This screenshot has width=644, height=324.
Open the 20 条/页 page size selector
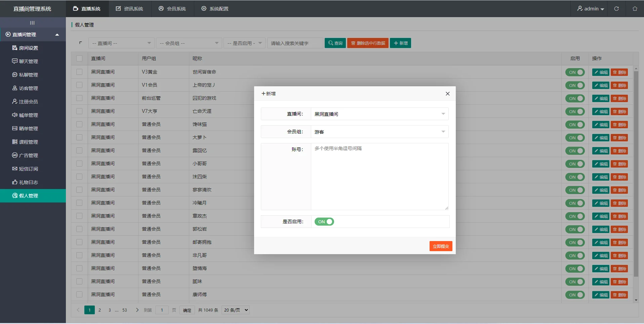tap(236, 310)
